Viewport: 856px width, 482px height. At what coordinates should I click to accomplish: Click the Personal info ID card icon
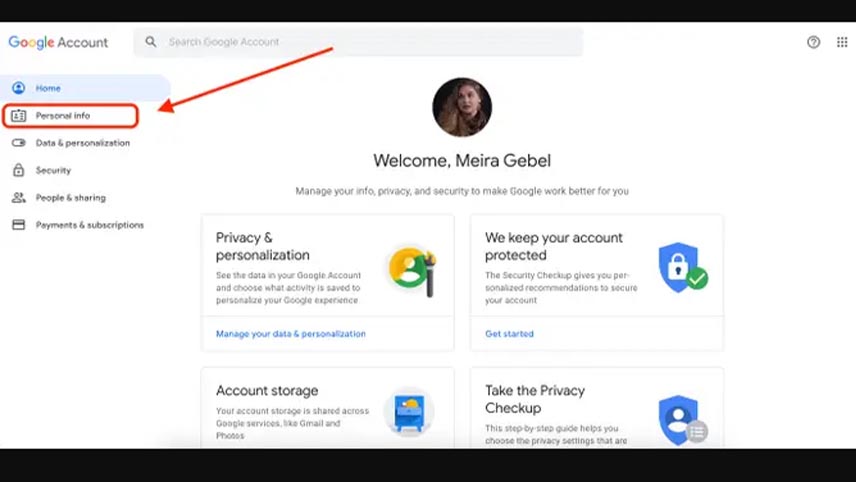click(x=19, y=116)
